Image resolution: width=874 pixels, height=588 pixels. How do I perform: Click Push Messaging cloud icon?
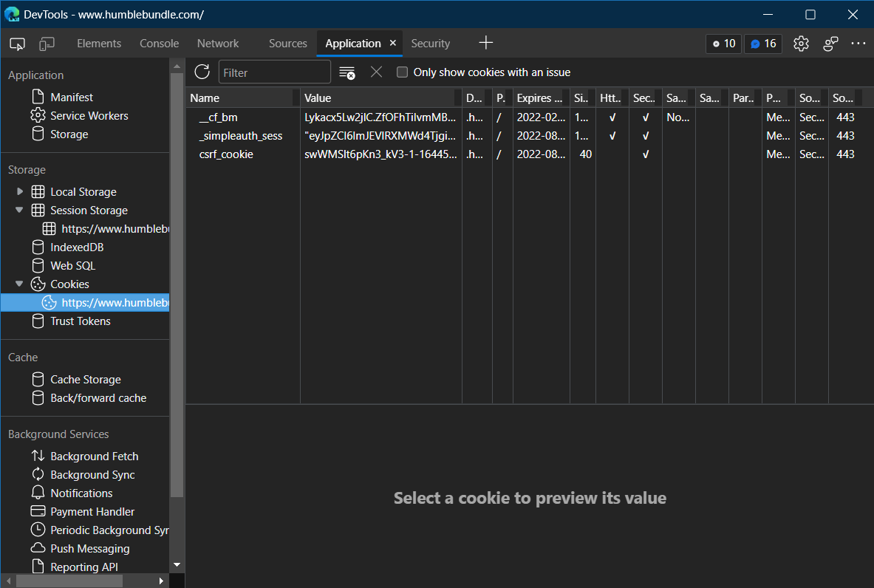pos(38,547)
